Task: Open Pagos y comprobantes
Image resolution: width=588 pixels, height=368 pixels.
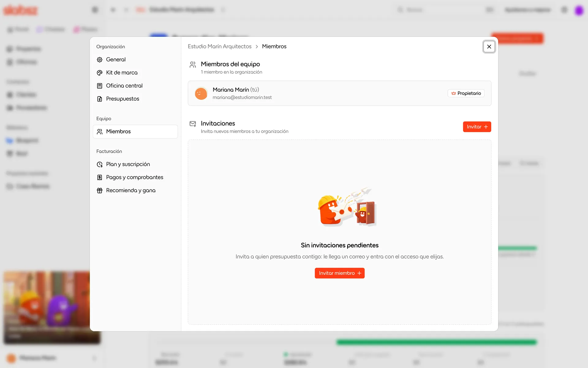Action: click(x=135, y=177)
